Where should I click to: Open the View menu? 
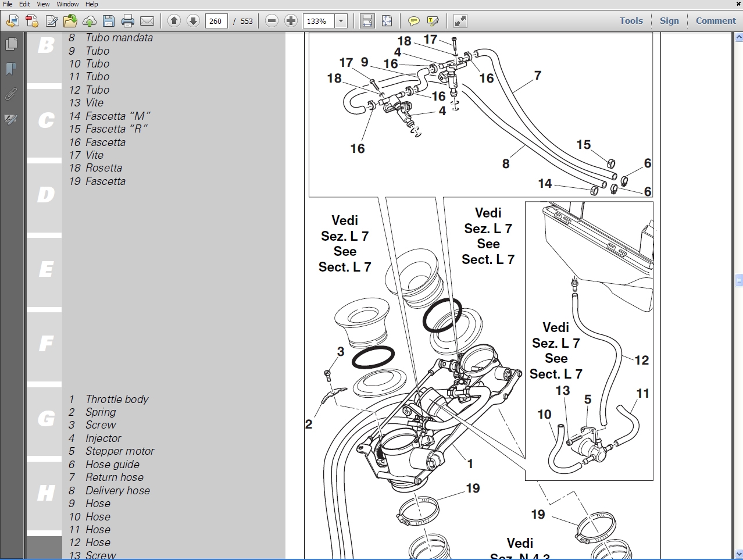pyautogui.click(x=43, y=4)
